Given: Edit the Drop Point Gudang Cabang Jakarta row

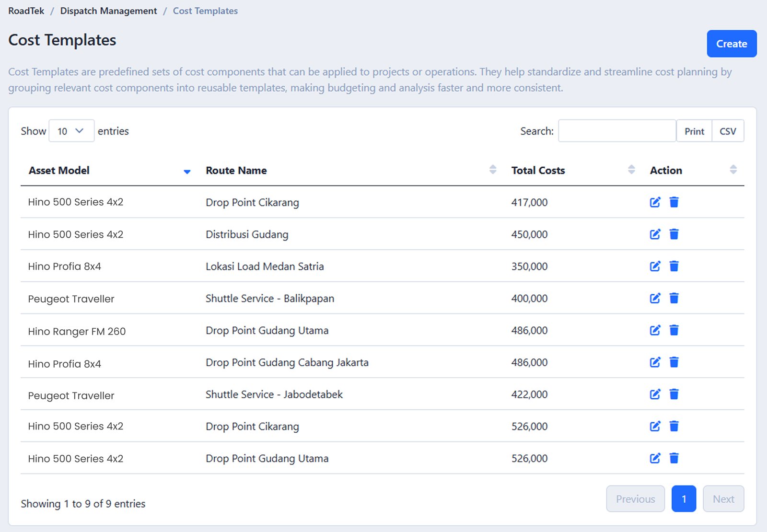Looking at the screenshot, I should pos(655,362).
